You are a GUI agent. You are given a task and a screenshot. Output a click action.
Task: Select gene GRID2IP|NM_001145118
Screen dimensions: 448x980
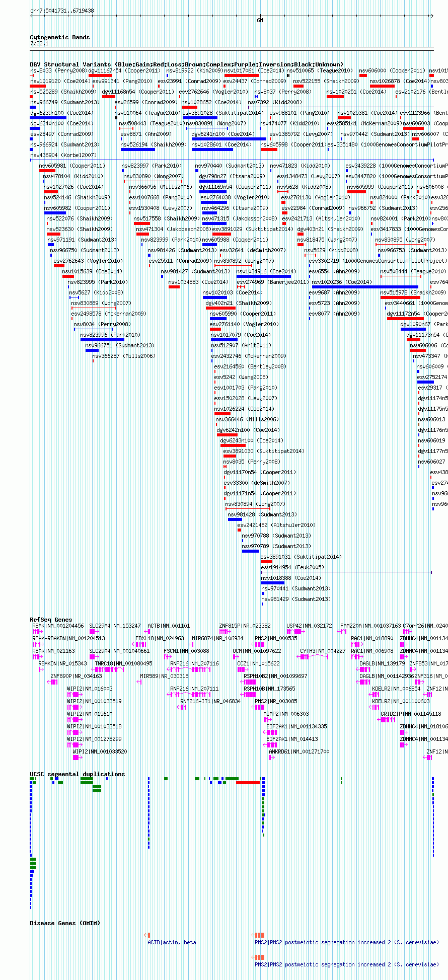point(411,714)
